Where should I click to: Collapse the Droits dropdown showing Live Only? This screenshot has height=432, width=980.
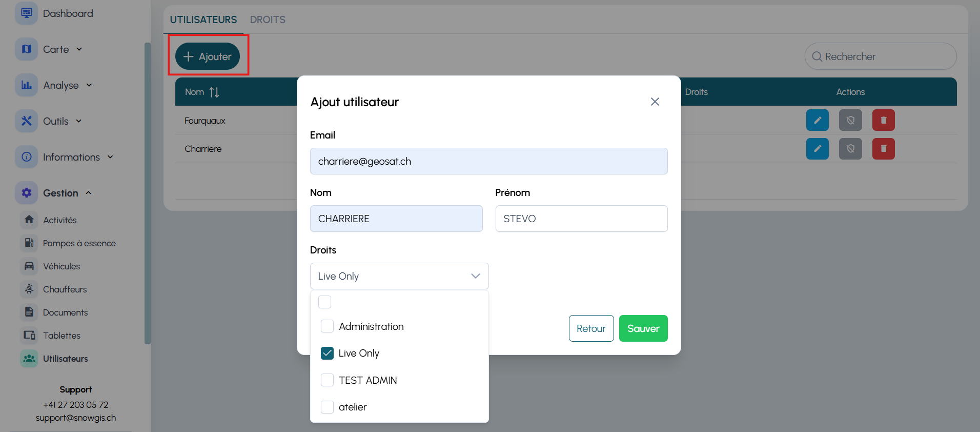click(475, 276)
